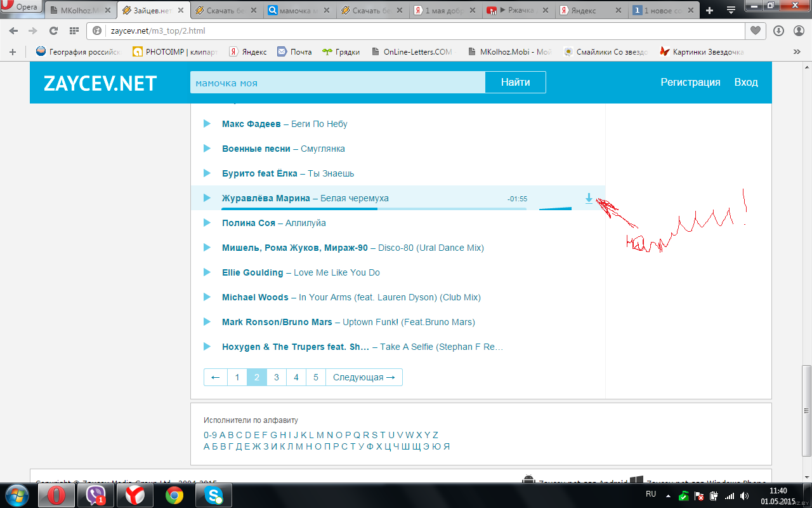Switch to the '1 новое' tab
Viewport: 812px width, 508px height.
tap(663, 11)
